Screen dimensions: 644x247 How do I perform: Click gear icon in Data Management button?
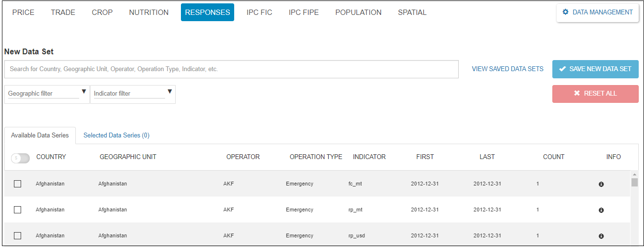(x=565, y=12)
